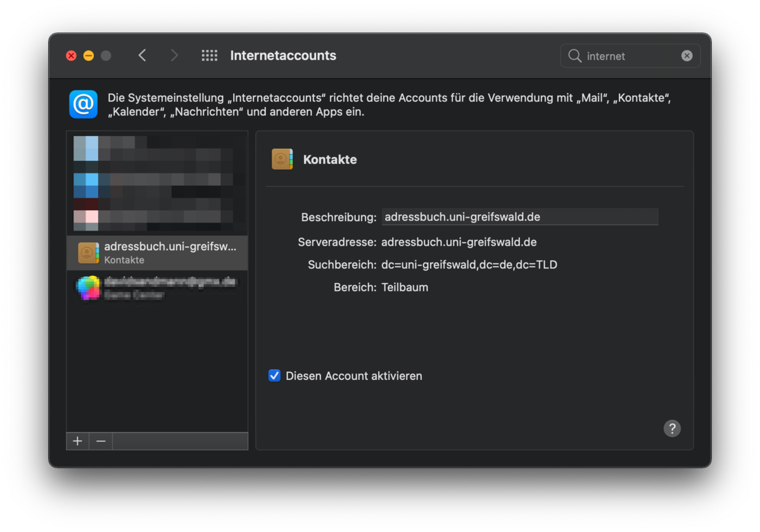Open help with the question mark button
760x532 pixels.
pos(671,429)
